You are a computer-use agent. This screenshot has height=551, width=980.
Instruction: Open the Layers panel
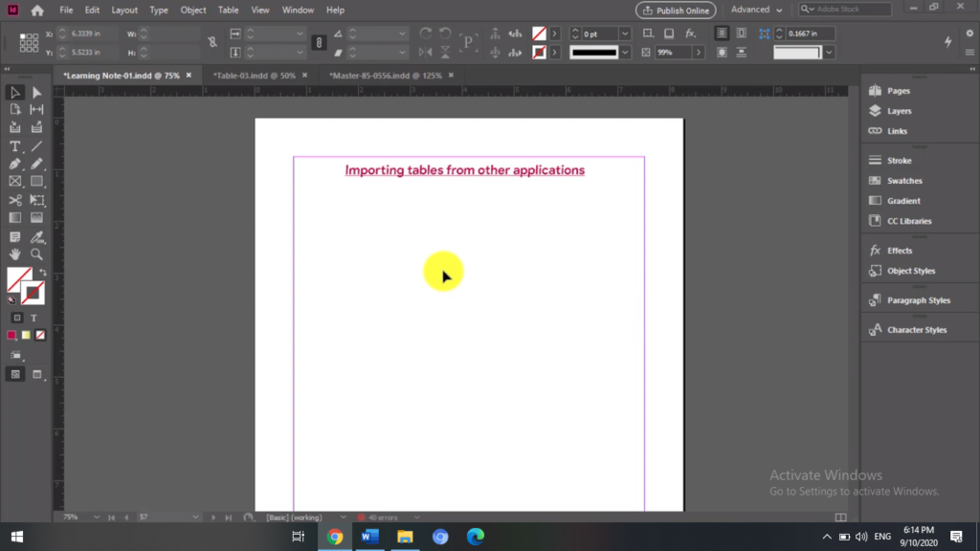[899, 111]
